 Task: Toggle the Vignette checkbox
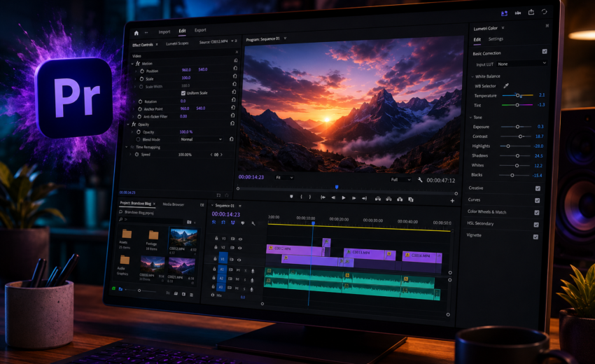pyautogui.click(x=535, y=237)
